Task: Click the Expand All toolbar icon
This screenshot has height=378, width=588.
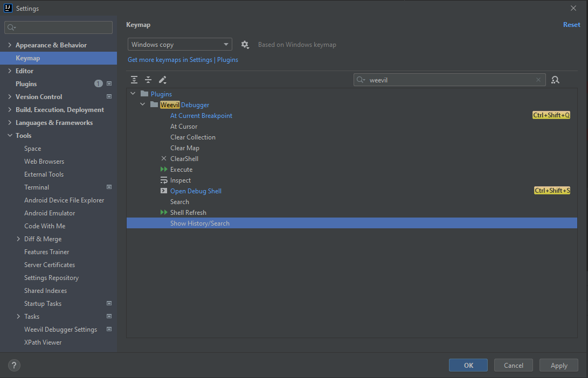Action: tap(134, 80)
